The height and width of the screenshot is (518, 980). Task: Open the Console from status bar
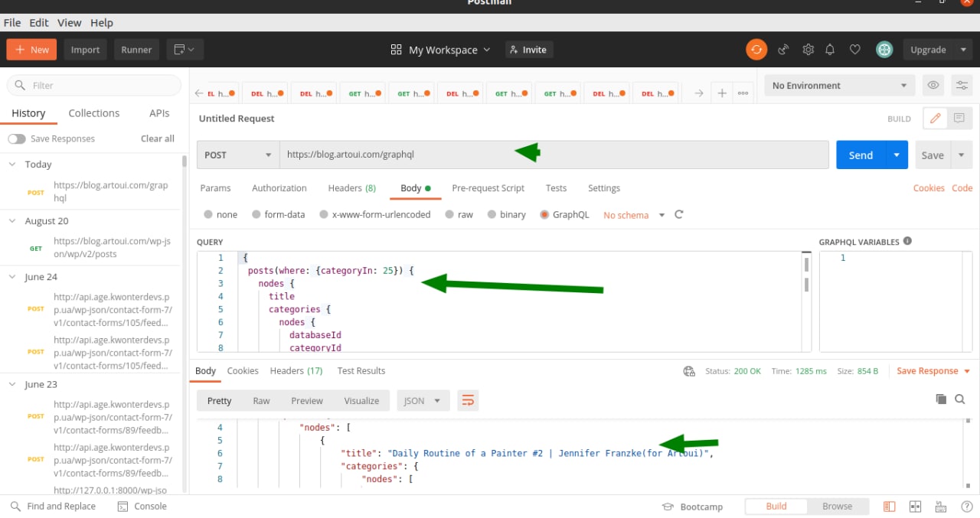tap(142, 507)
